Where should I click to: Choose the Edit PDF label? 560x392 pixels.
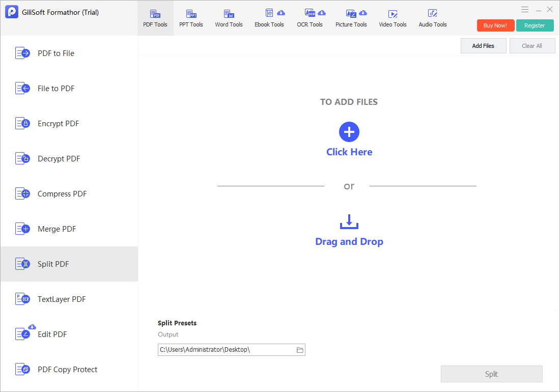(x=52, y=334)
